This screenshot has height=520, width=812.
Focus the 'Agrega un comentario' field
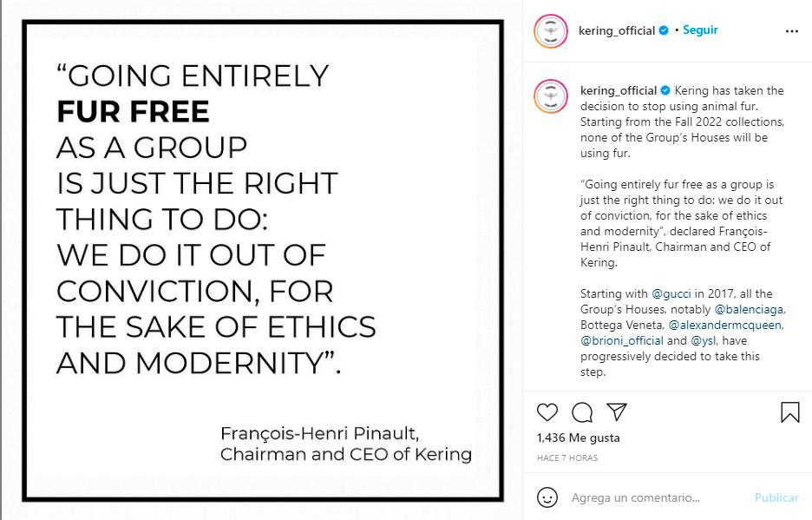point(659,497)
